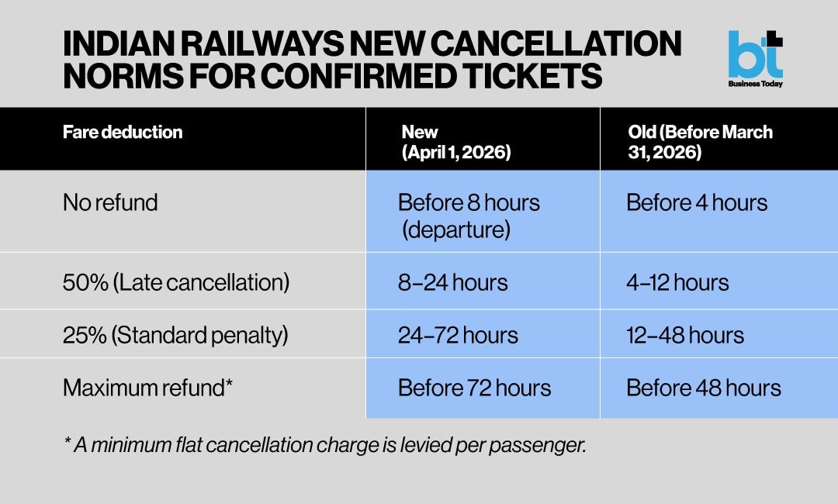Image resolution: width=838 pixels, height=504 pixels.
Task: Select the 'Old (Before March 31, 2026)' header
Action: 700,142
